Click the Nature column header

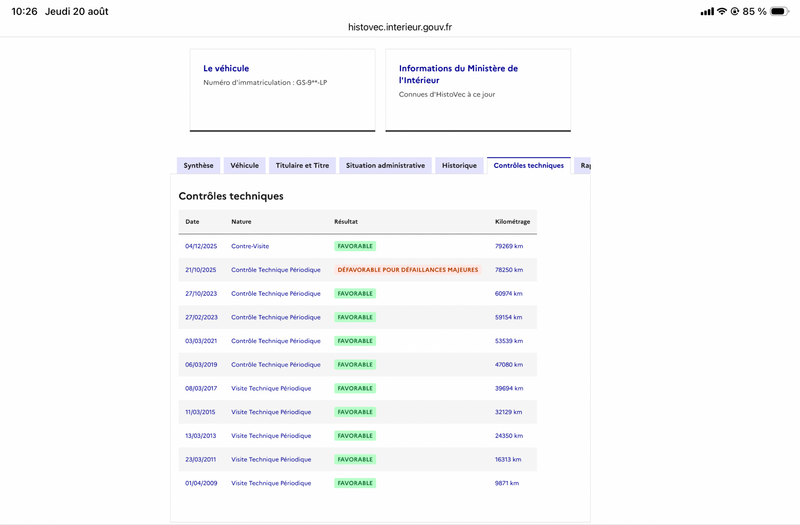[241, 221]
